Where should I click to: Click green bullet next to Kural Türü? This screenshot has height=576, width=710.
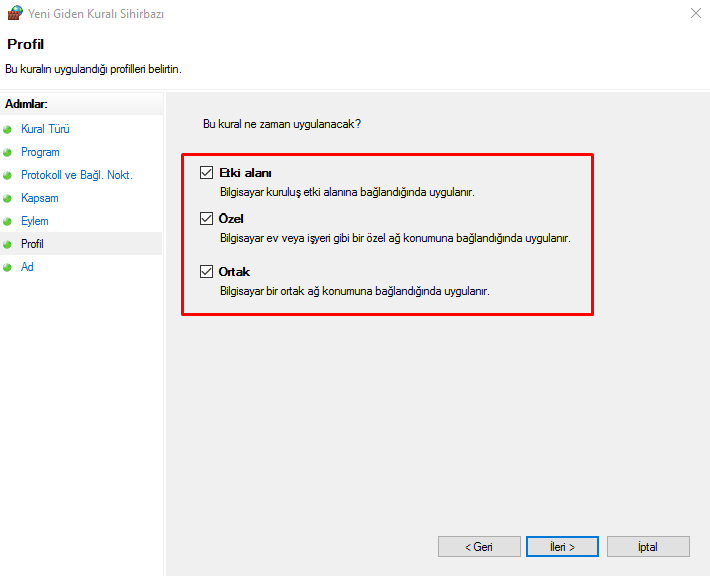8,130
